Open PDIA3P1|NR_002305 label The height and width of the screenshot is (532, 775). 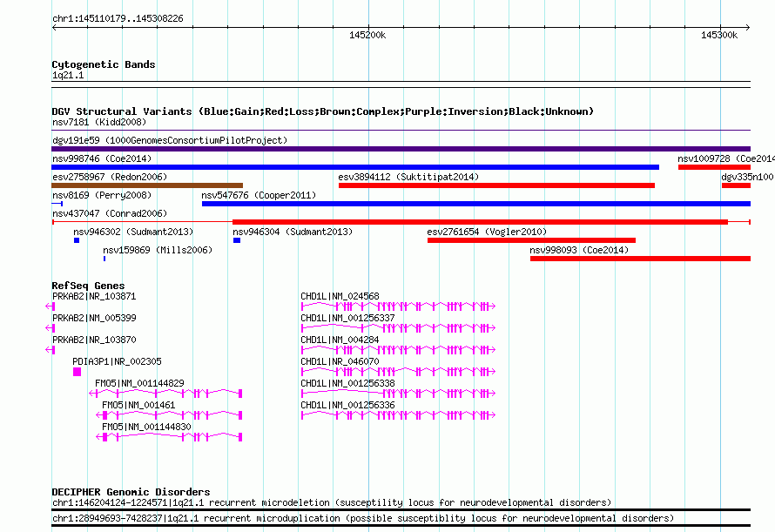pyautogui.click(x=118, y=362)
